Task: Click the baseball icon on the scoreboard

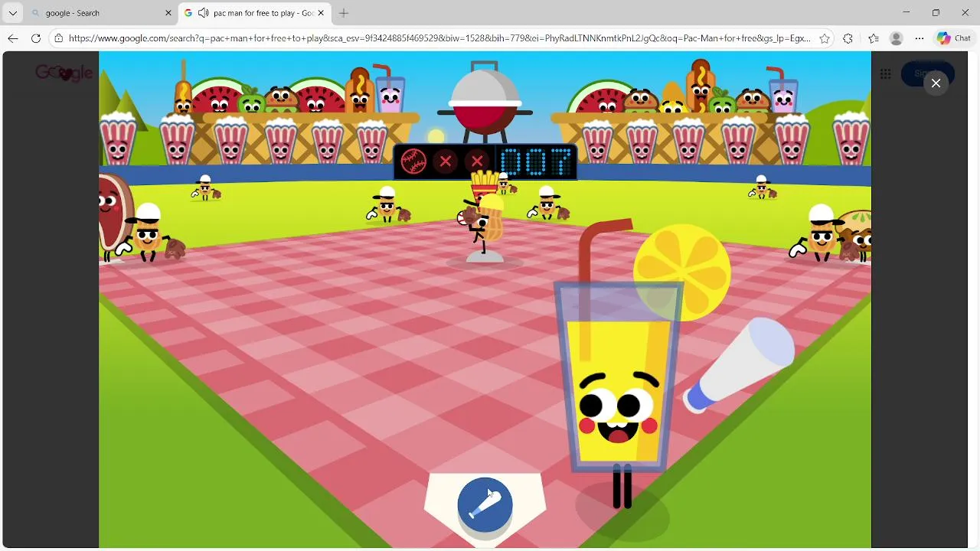Action: coord(413,161)
